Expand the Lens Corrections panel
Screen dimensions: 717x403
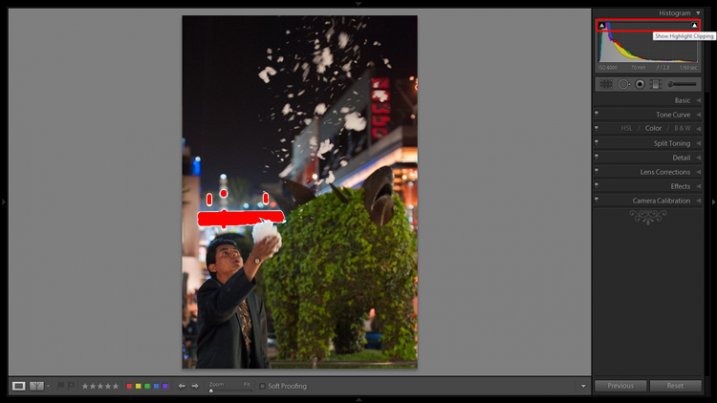665,172
